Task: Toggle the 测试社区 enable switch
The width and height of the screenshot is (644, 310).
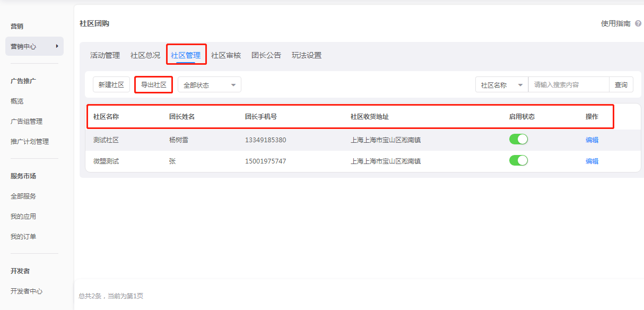Action: [518, 140]
